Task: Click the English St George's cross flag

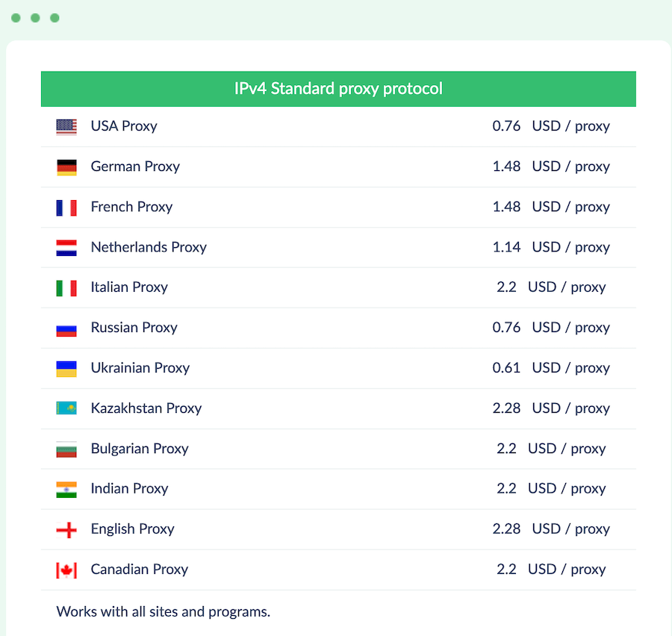Action: [66, 530]
